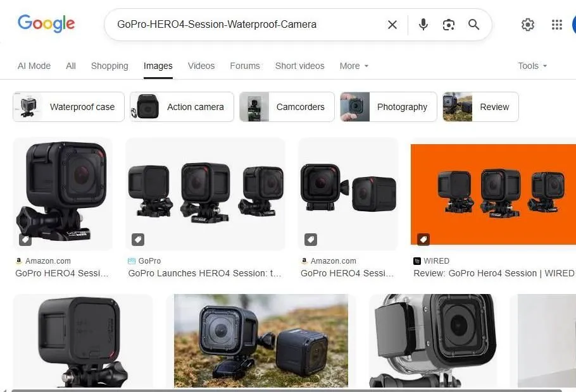Click the horizontal scrollbar at bottom
Viewport: 576px width, 392px height.
coord(287,391)
